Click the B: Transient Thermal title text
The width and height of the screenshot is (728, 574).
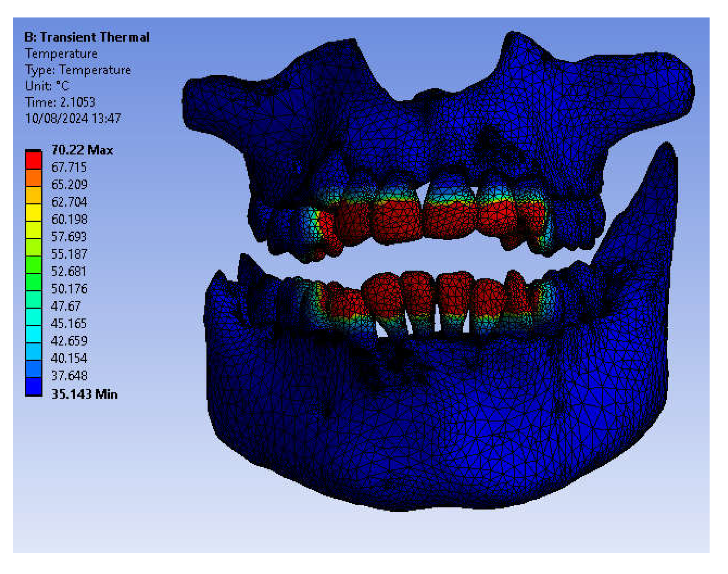click(87, 37)
